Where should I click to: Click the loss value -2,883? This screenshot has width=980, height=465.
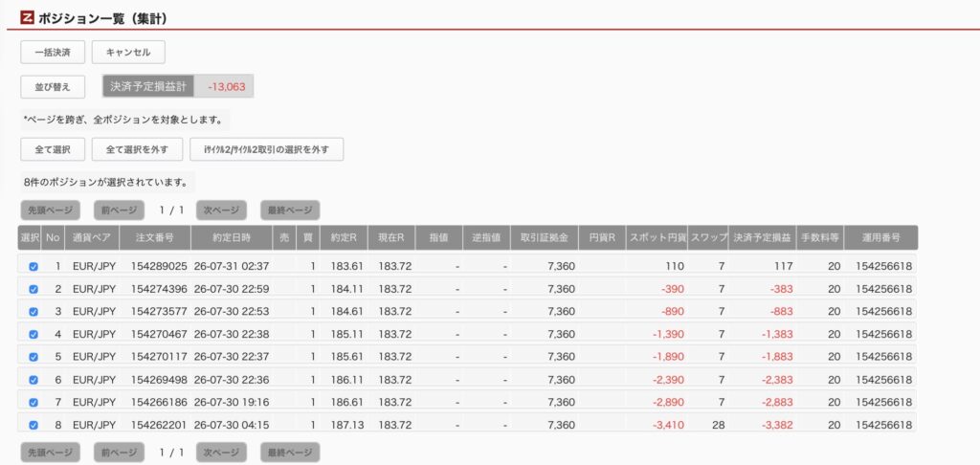coord(777,402)
